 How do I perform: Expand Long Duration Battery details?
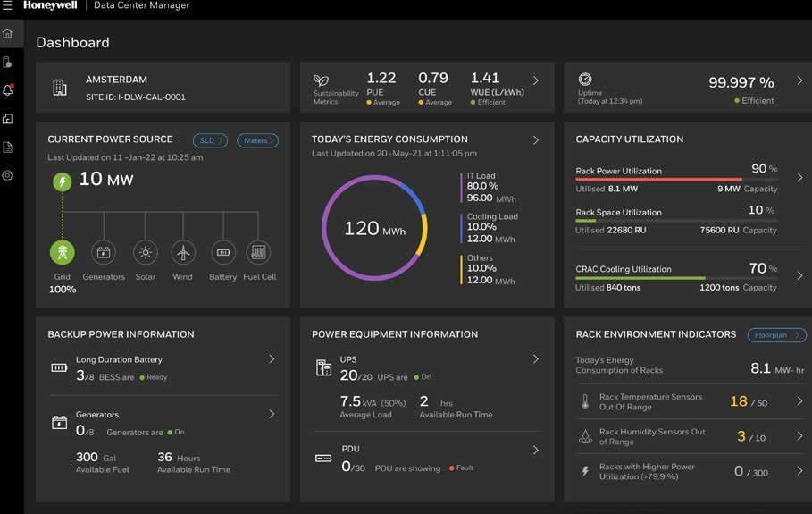point(272,359)
